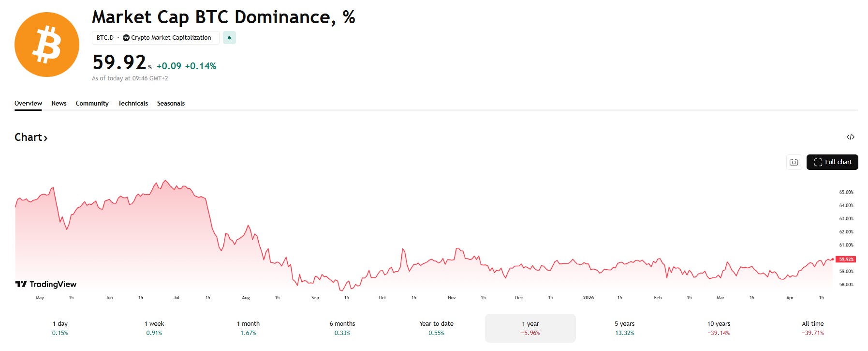Switch chart to 5 years range
868x351 pixels.
click(624, 328)
